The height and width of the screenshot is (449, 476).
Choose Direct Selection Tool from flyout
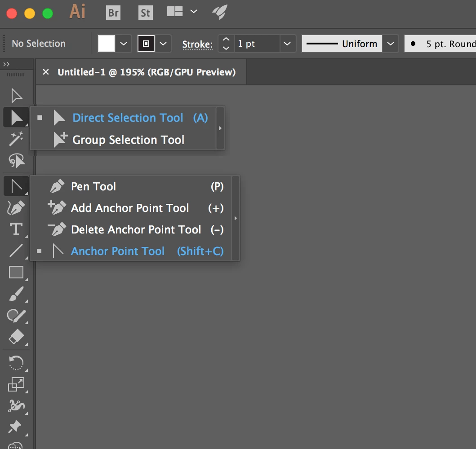pos(123,118)
